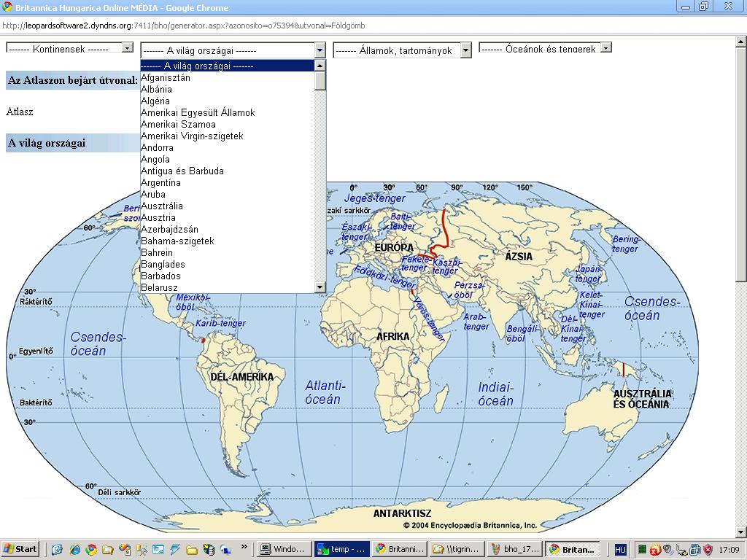Click Karib-tenger label on the map

[x=220, y=323]
